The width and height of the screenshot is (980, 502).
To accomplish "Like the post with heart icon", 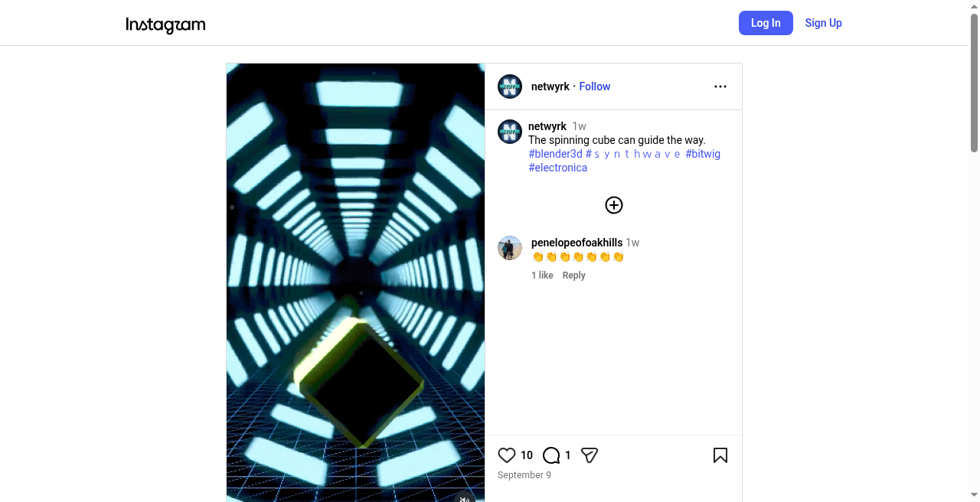I will [x=507, y=455].
